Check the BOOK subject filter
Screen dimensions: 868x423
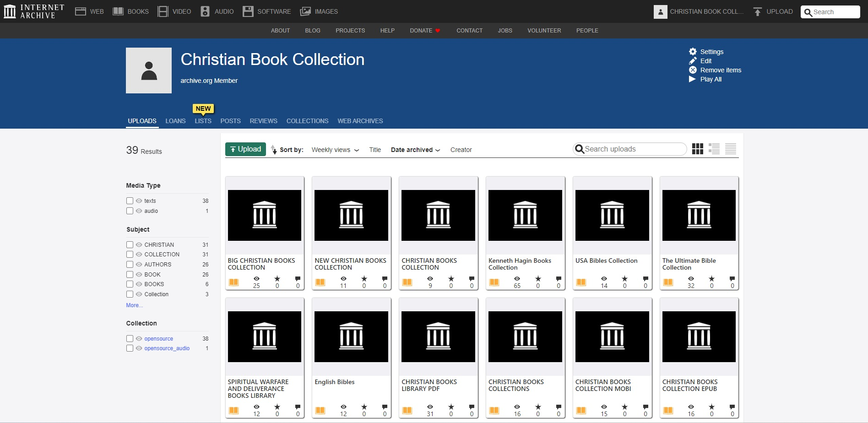pyautogui.click(x=130, y=275)
